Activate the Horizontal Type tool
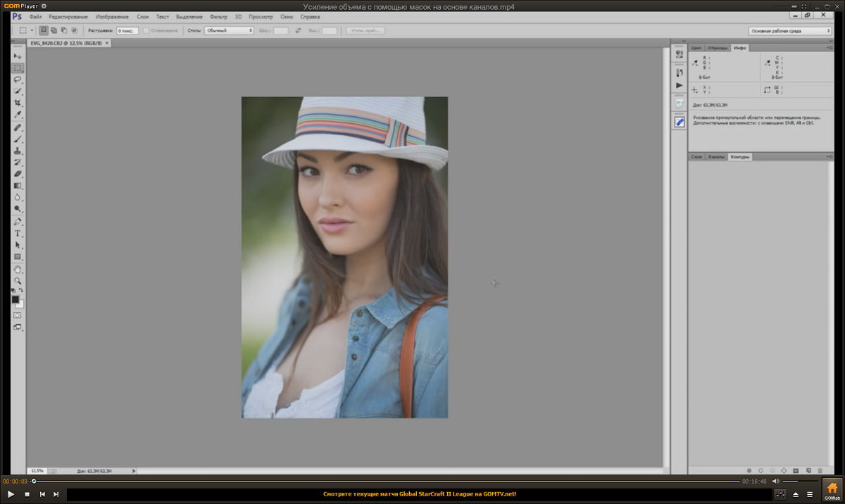Image resolution: width=845 pixels, height=504 pixels. (x=18, y=233)
